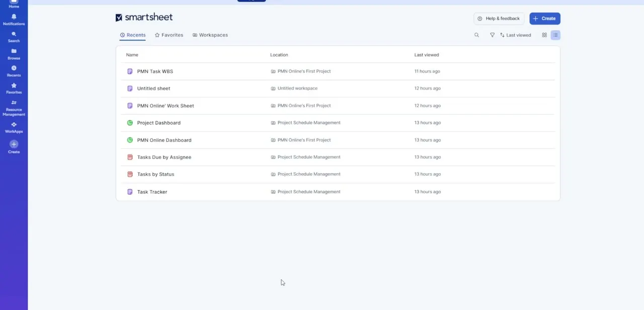Open Resource Management in sidebar
This screenshot has width=644, height=310.
[14, 108]
